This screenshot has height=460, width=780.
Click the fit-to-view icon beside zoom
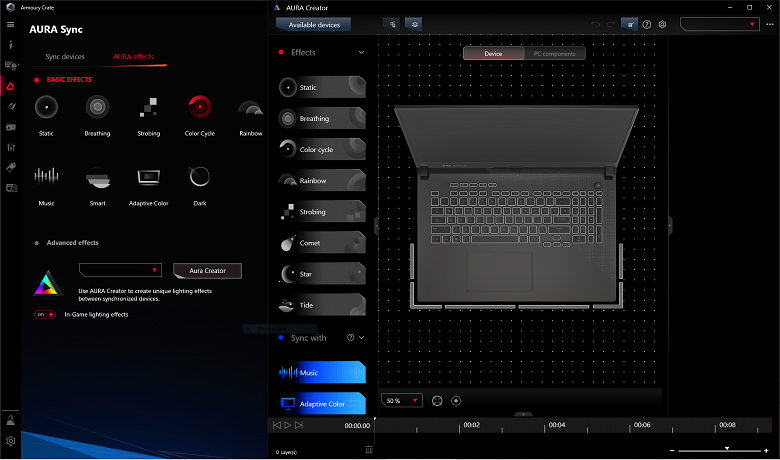[x=437, y=401]
